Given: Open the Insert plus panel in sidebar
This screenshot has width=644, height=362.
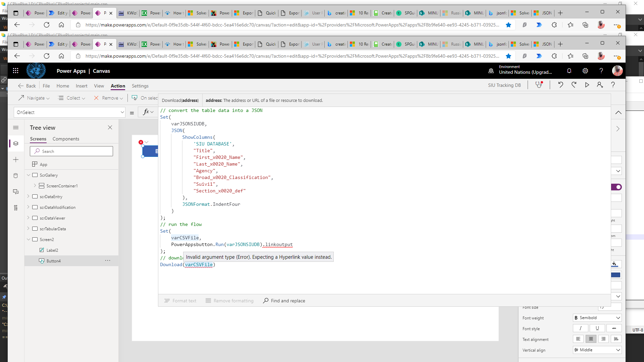Looking at the screenshot, I should click(x=16, y=160).
